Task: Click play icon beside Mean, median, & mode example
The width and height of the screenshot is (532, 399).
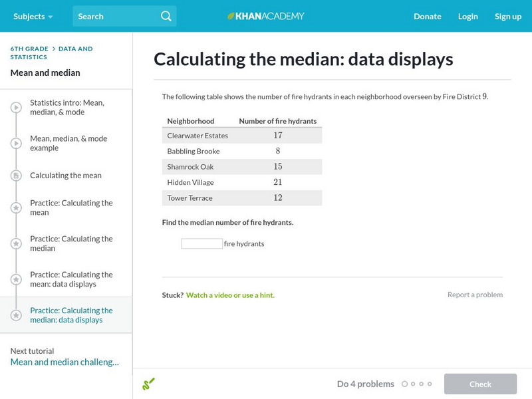Action: pos(16,144)
